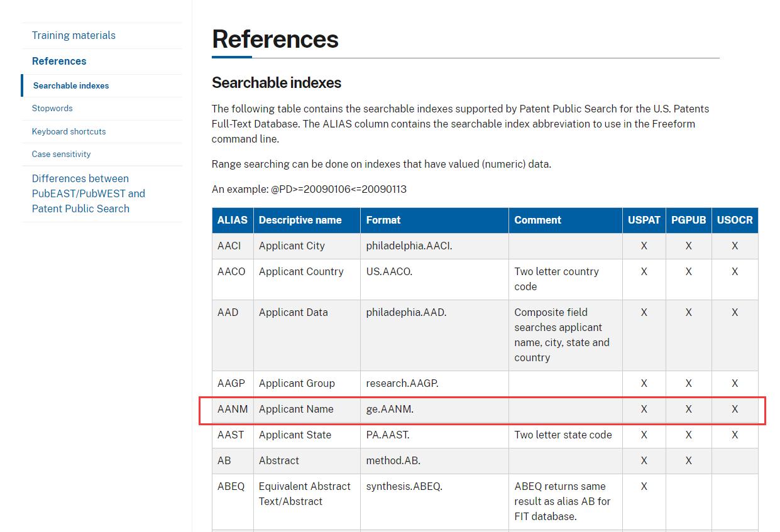Open the Training materials sidebar link
The height and width of the screenshot is (532, 780).
pyautogui.click(x=74, y=35)
